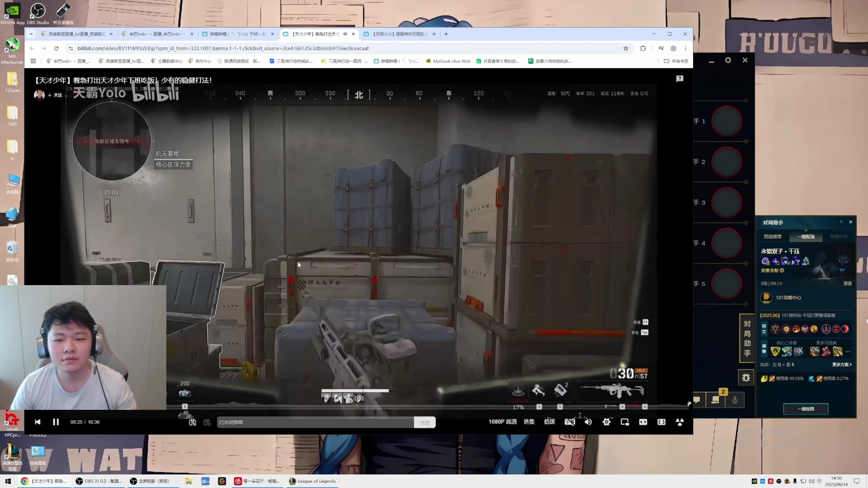Open League of Legends taskbar item

tap(312, 481)
